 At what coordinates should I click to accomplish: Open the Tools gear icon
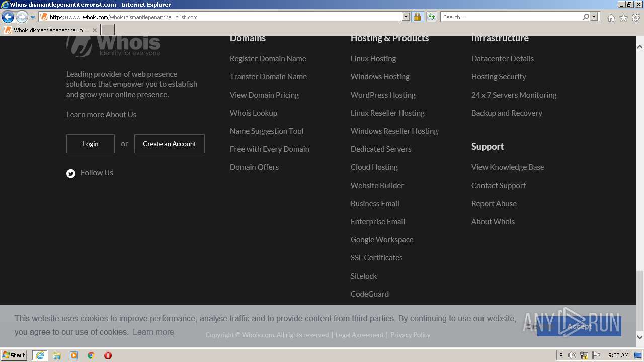tap(636, 18)
